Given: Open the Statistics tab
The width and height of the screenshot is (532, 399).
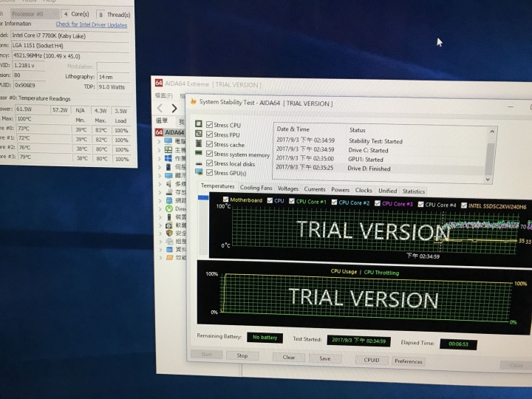Looking at the screenshot, I should pyautogui.click(x=413, y=191).
